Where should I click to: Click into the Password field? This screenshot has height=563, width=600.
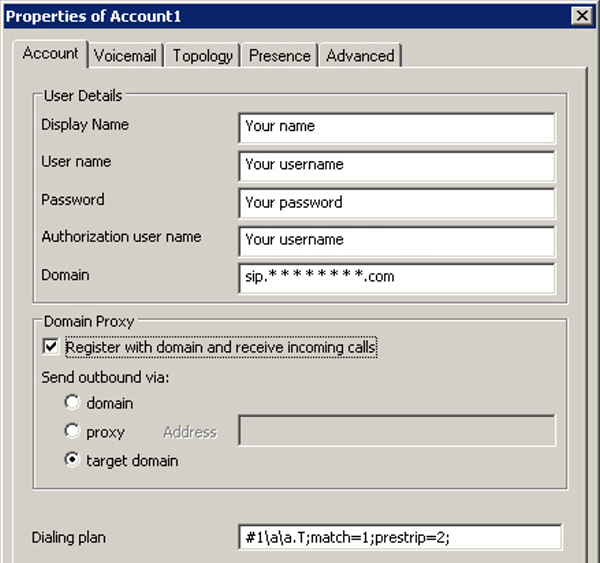[396, 202]
